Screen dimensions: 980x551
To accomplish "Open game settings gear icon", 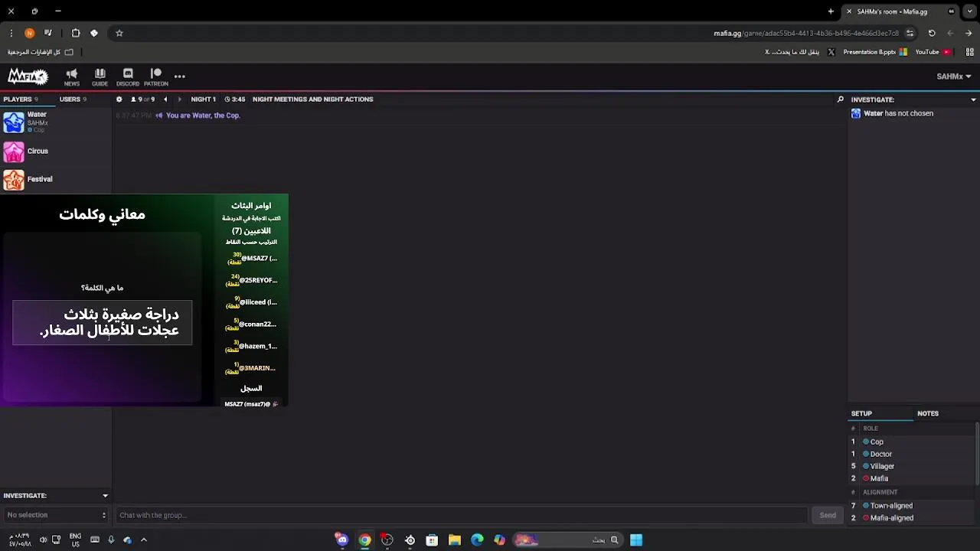I will pos(119,99).
